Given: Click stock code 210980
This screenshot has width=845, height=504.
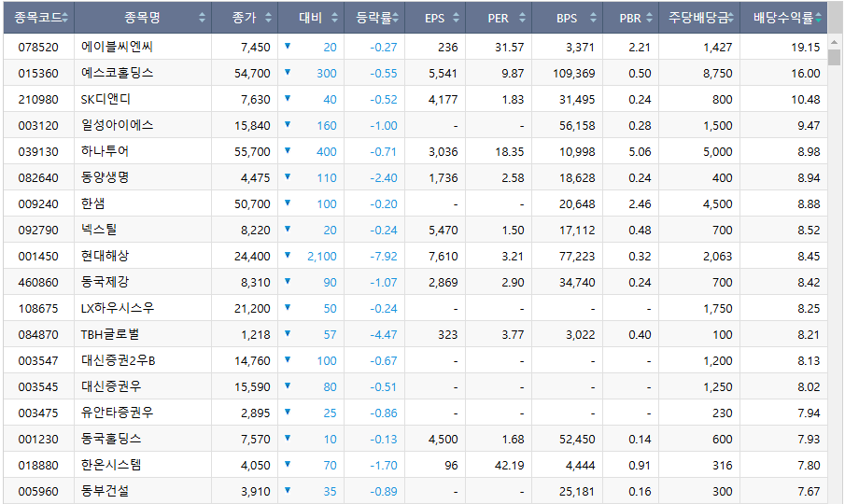Looking at the screenshot, I should (x=38, y=100).
